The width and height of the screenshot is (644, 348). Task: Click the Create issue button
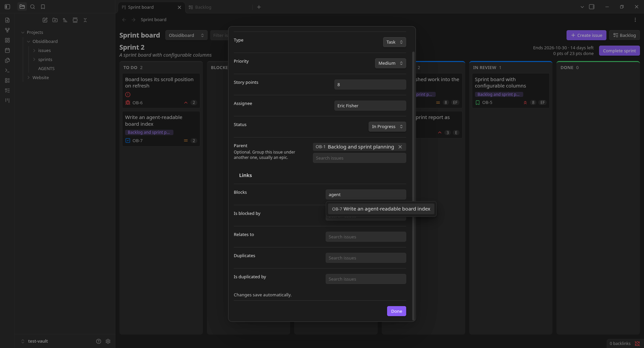point(586,35)
